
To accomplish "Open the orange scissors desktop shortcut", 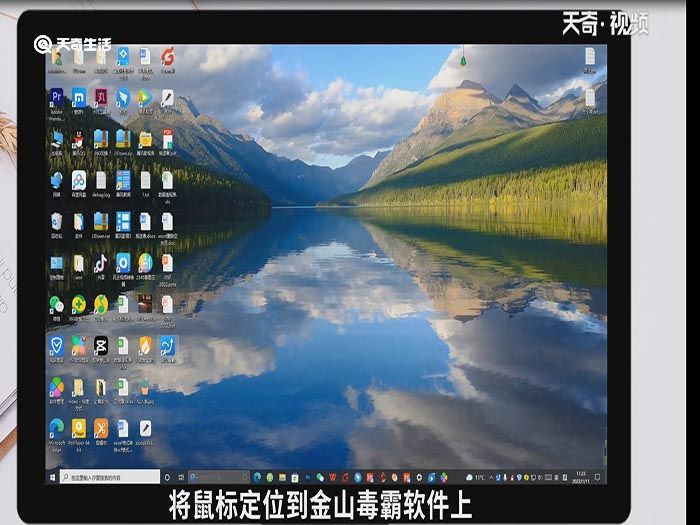I will point(101,428).
